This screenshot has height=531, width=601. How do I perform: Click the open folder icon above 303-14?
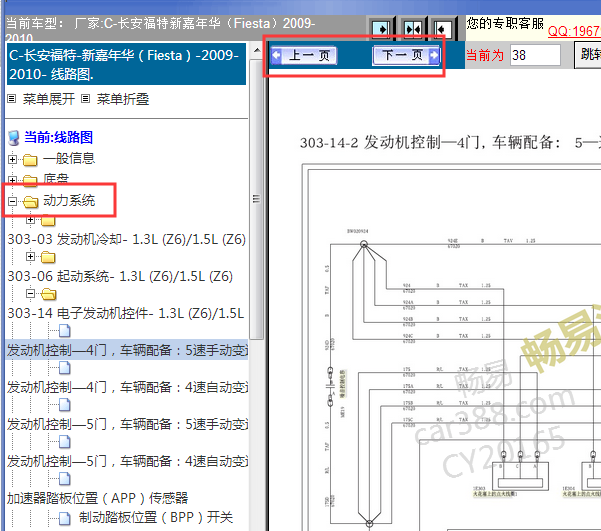[49, 294]
